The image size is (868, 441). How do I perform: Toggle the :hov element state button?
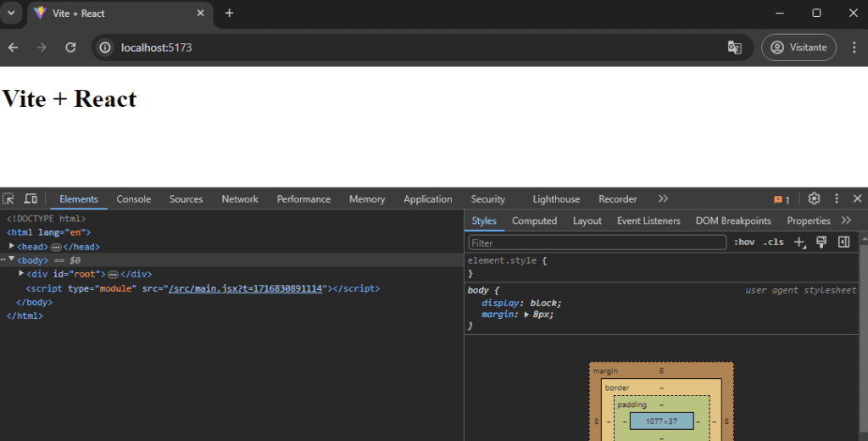(x=744, y=242)
